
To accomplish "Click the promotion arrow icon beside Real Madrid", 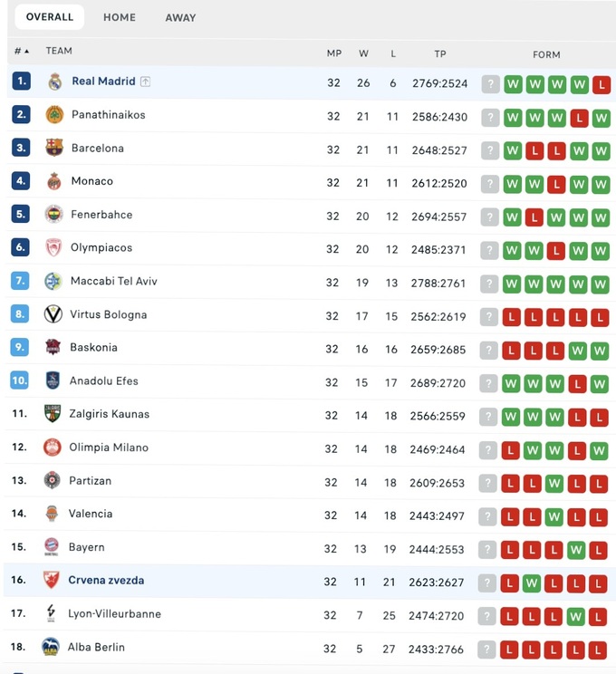I will [146, 82].
